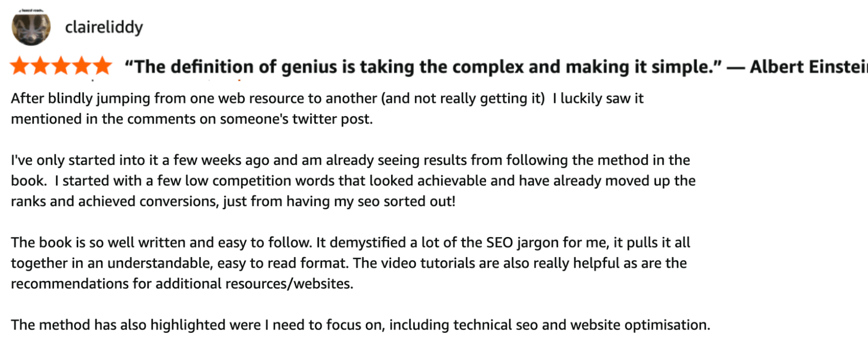Image resolution: width=868 pixels, height=352 pixels.
Task: Click the line starting "The method has also highlighted"
Action: coord(360,324)
